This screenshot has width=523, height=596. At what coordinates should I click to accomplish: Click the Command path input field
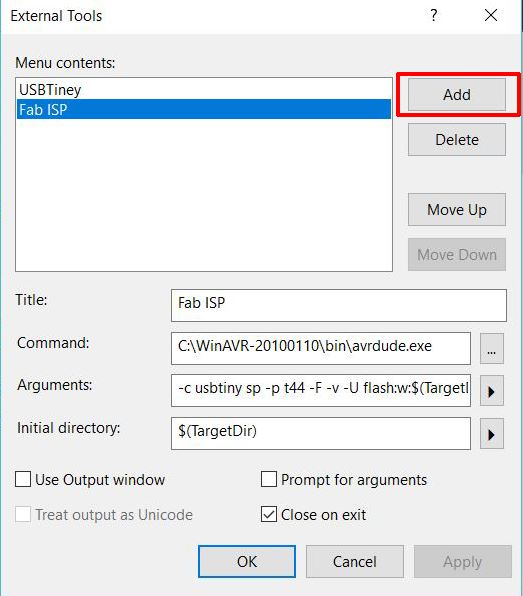321,349
